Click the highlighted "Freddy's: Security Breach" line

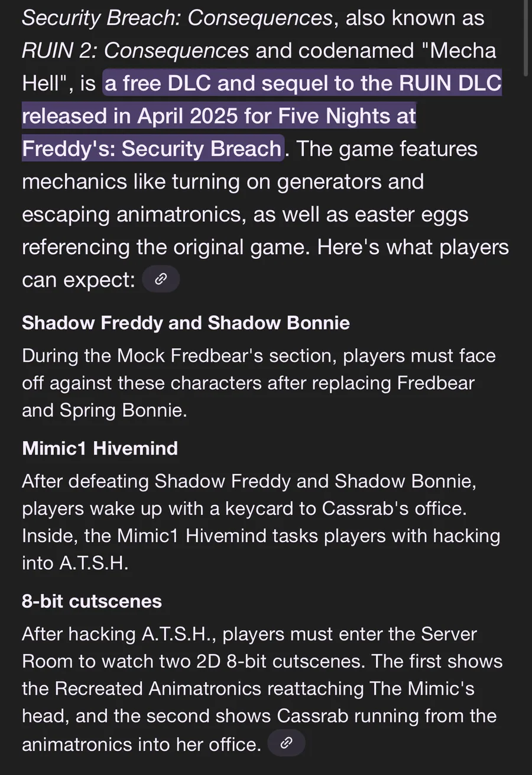(151, 148)
